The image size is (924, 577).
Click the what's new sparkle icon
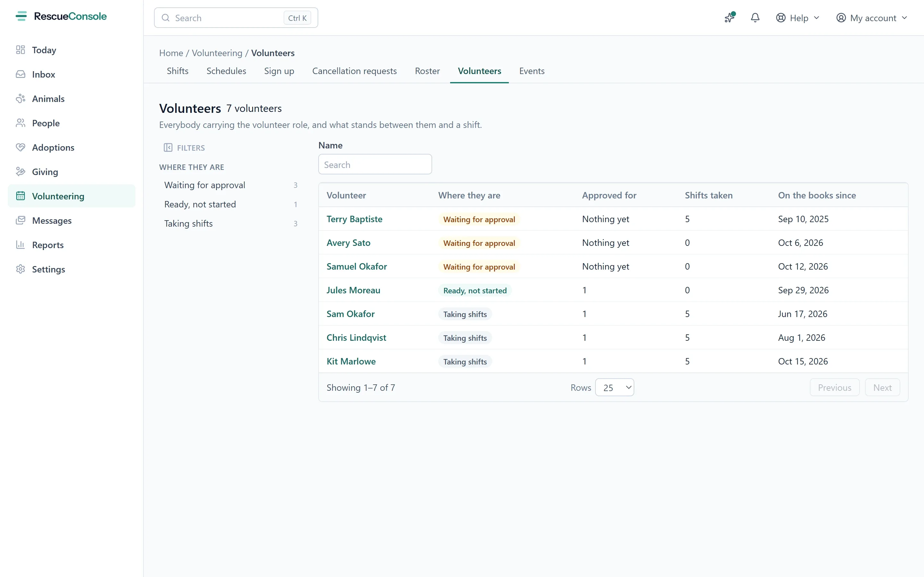730,18
